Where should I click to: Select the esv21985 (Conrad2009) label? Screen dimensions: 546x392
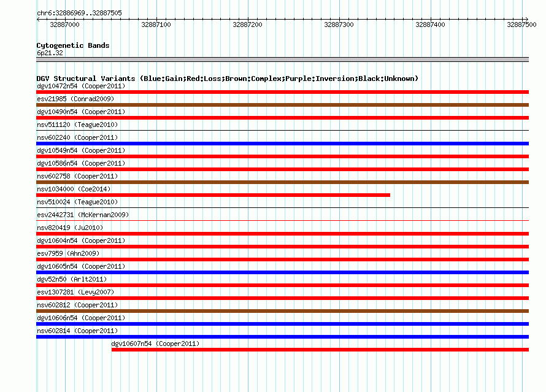pos(75,99)
